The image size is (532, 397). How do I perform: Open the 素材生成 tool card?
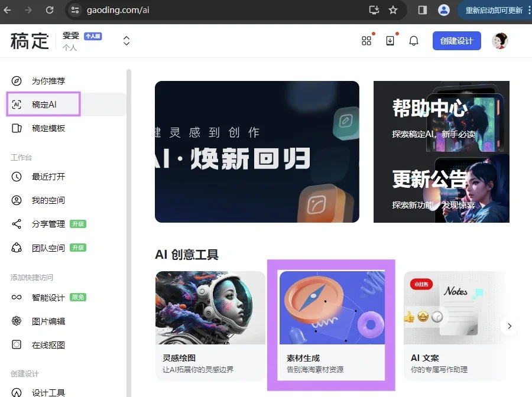pyautogui.click(x=332, y=326)
